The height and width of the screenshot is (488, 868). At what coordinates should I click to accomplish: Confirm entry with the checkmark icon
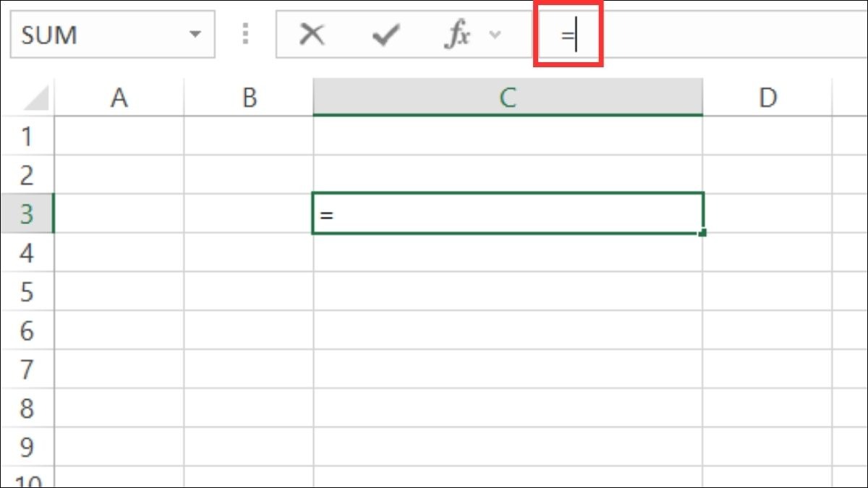click(386, 34)
